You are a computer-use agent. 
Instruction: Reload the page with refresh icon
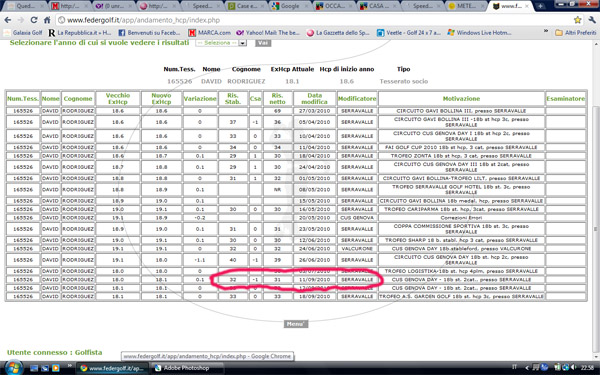34,20
